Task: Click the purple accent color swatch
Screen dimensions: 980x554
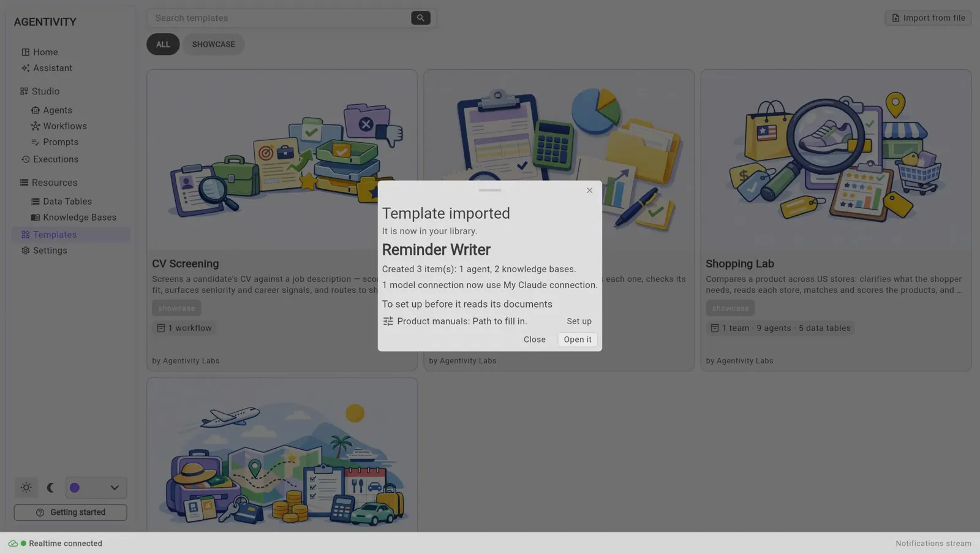Action: click(75, 488)
